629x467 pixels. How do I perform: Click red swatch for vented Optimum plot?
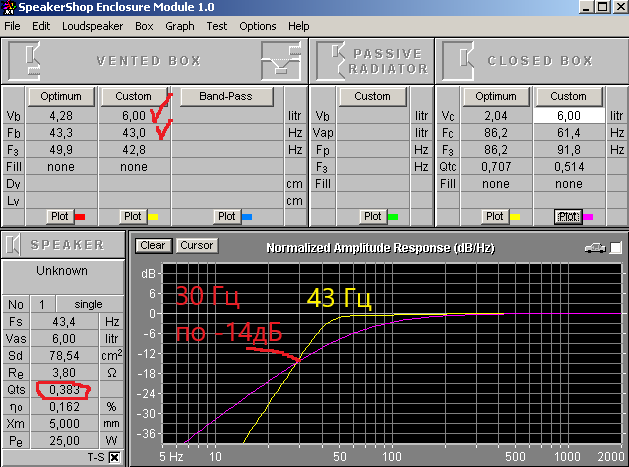(80, 217)
